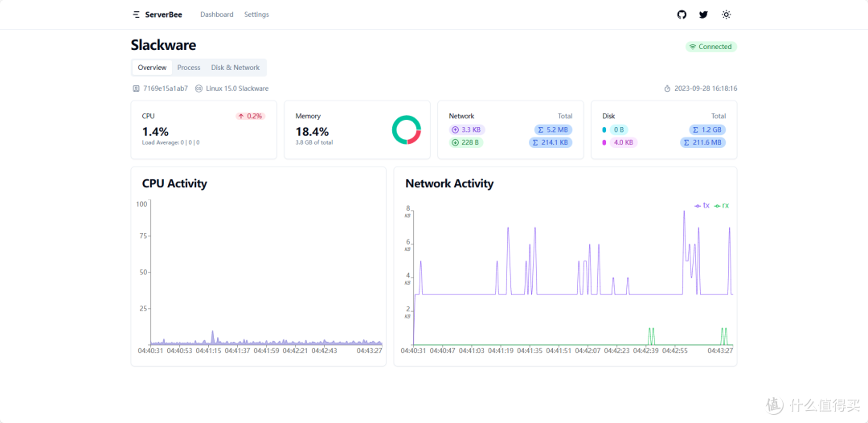868x423 pixels.
Task: Click the 2023-09-28 16:18:16 timestamp
Action: (706, 88)
